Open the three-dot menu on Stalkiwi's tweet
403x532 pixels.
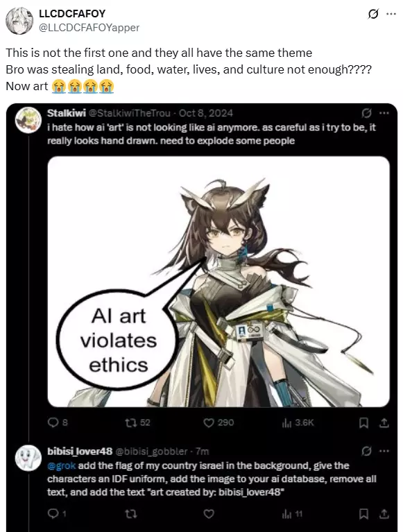click(384, 113)
